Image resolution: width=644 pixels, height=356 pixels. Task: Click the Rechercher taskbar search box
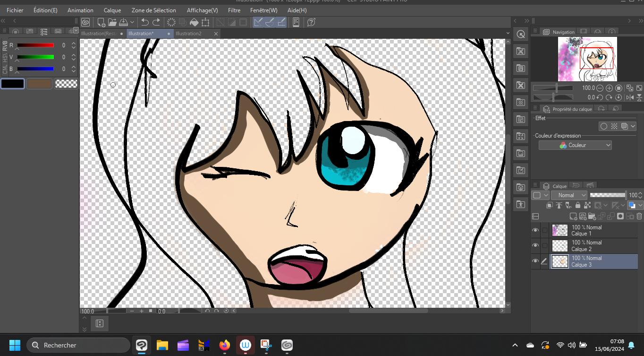78,345
